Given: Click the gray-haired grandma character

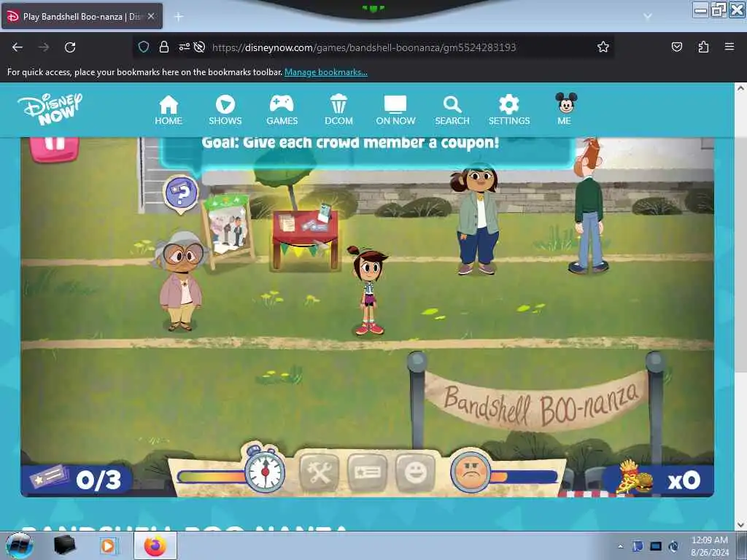Looking at the screenshot, I should click(179, 281).
